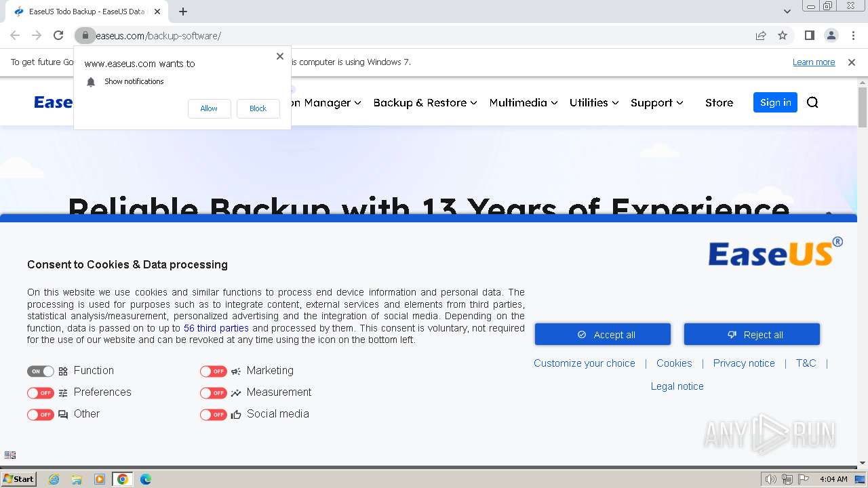Open Internet Explorer from taskbar
868x488 pixels.
tap(54, 479)
